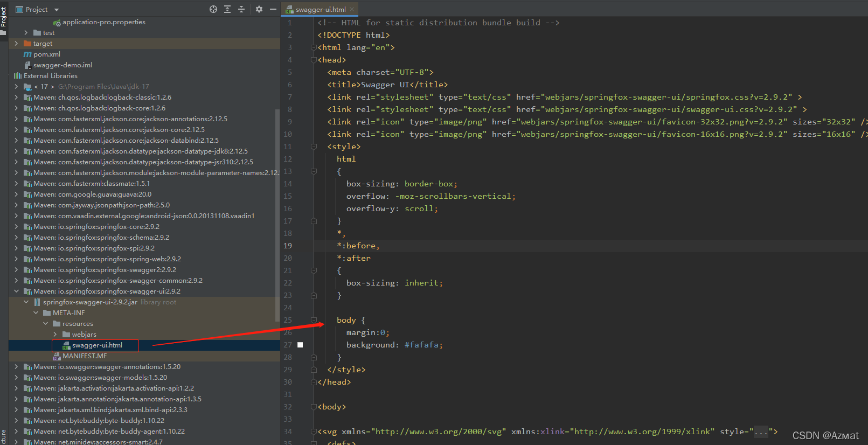Expand logback-classic:1.2.6 library
The width and height of the screenshot is (868, 445).
(x=16, y=98)
